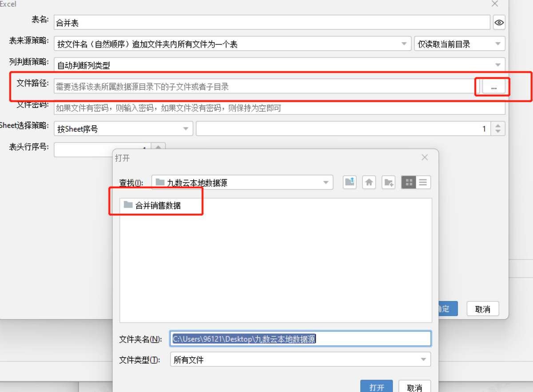Click the 打开 dialog title text
The width and height of the screenshot is (533, 392).
(x=122, y=158)
